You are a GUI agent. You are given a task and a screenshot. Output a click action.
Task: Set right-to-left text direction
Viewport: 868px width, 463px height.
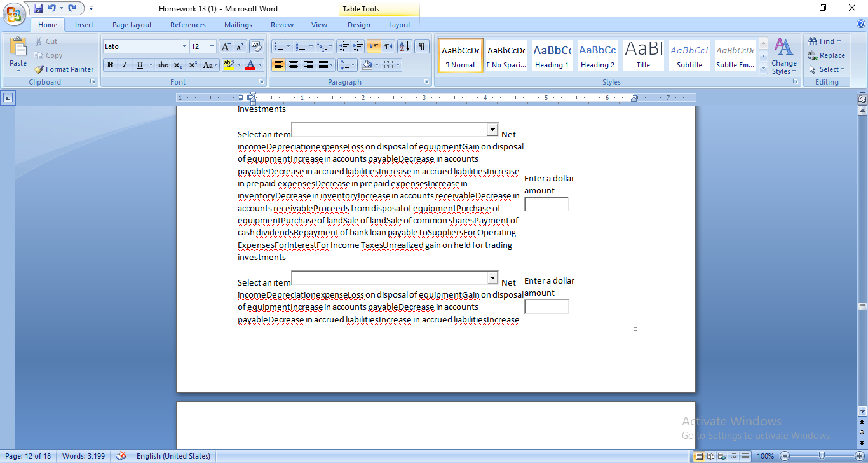point(388,46)
